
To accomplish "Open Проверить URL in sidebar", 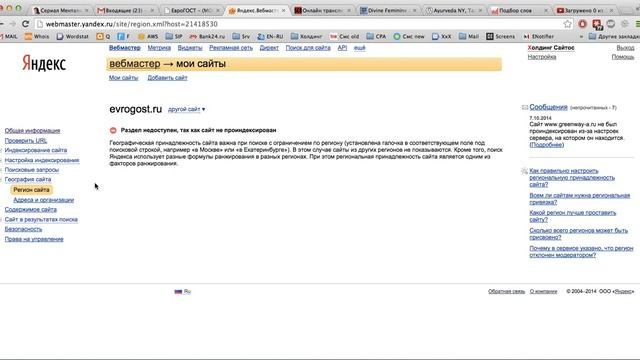I will [26, 140].
